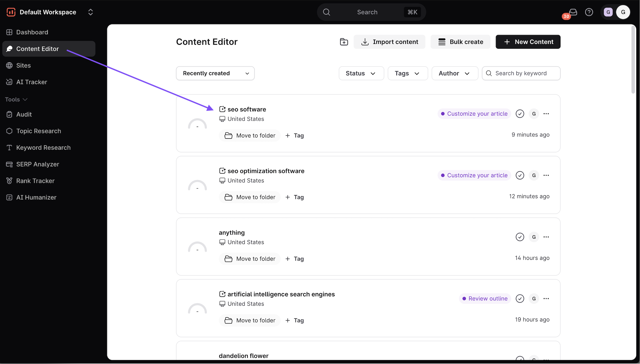The width and height of the screenshot is (640, 364).
Task: Click the New Content button
Action: [528, 42]
